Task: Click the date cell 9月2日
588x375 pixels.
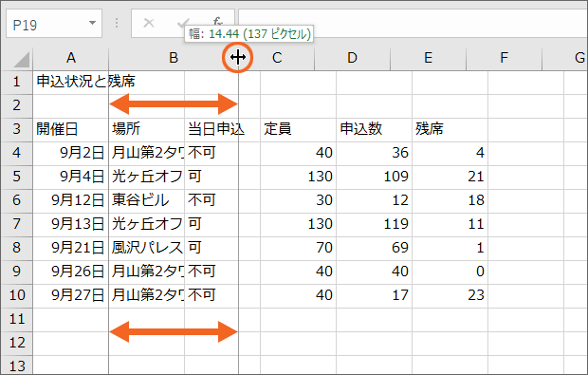Action: click(70, 153)
